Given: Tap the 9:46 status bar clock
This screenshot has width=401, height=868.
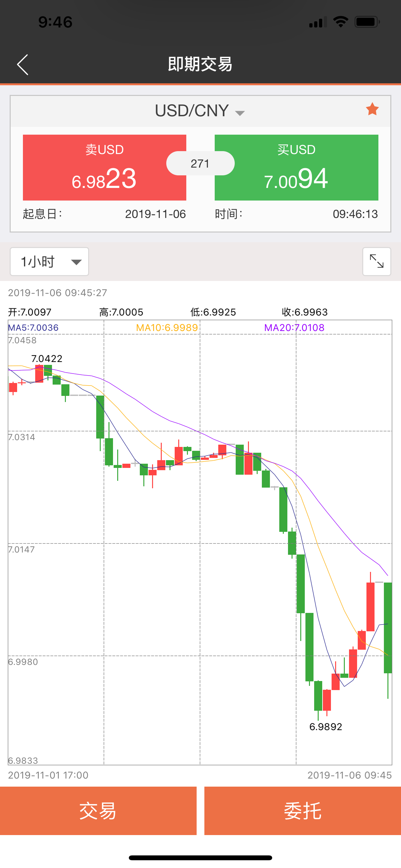Looking at the screenshot, I should (55, 22).
